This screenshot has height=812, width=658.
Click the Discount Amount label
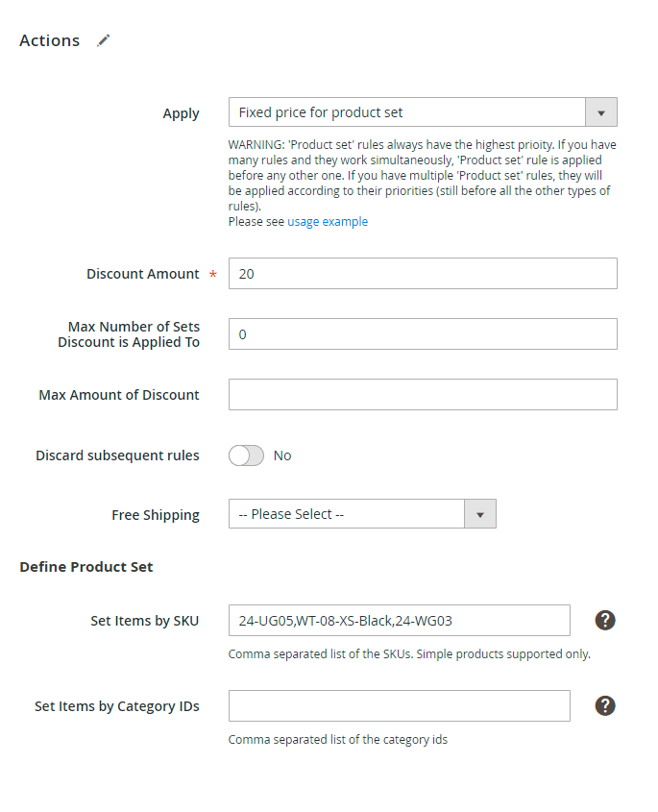tap(143, 274)
